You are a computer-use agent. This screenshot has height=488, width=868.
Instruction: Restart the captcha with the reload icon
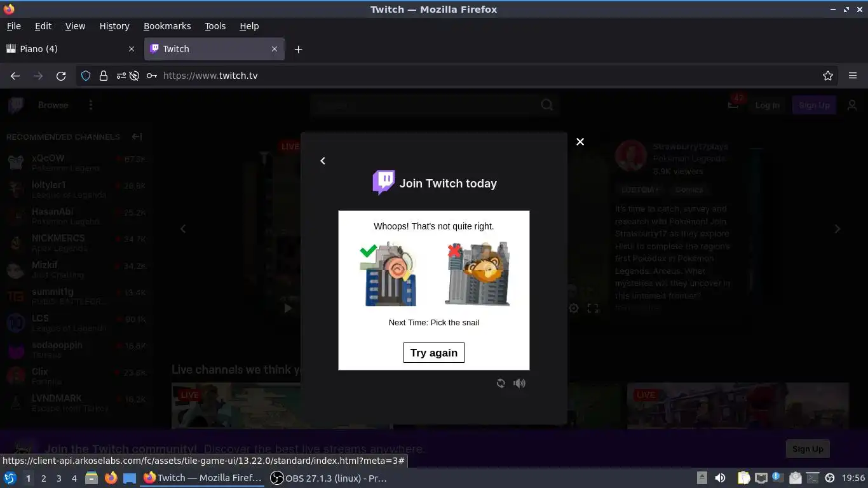(x=501, y=383)
